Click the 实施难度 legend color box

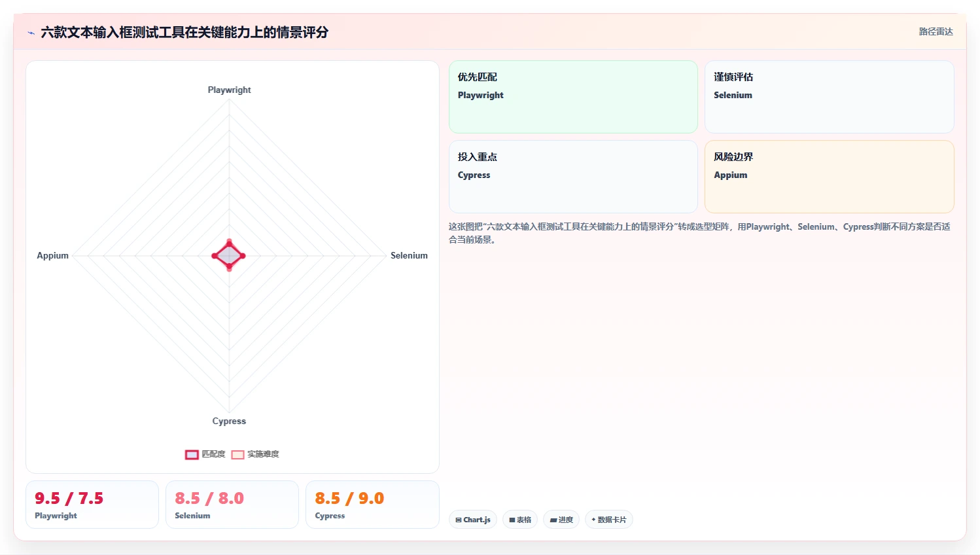click(237, 454)
